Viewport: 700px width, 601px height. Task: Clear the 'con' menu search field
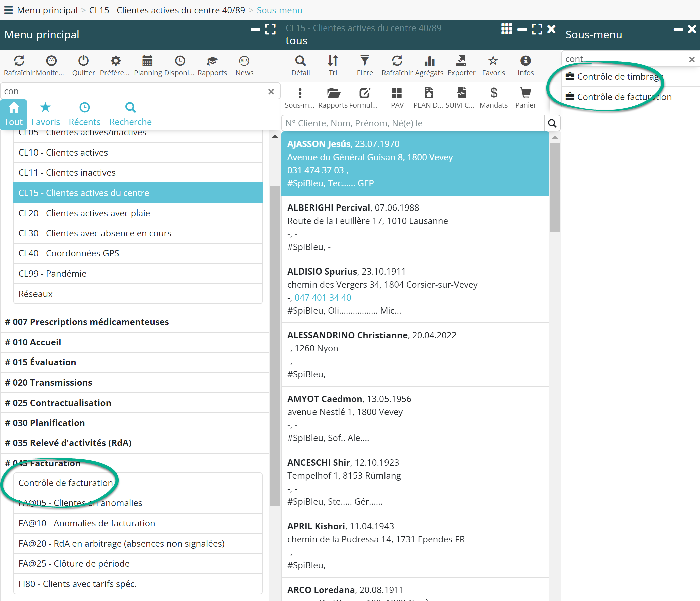(271, 92)
